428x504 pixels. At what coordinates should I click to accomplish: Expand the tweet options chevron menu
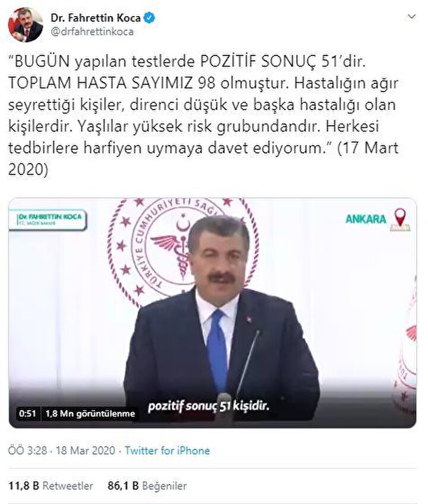pyautogui.click(x=411, y=17)
